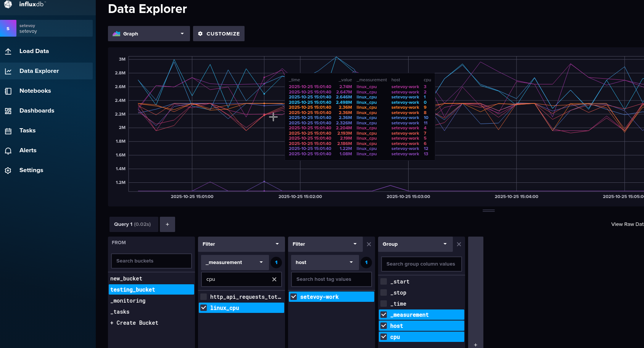
Task: Remove the host filter panel
Action: pos(369,244)
